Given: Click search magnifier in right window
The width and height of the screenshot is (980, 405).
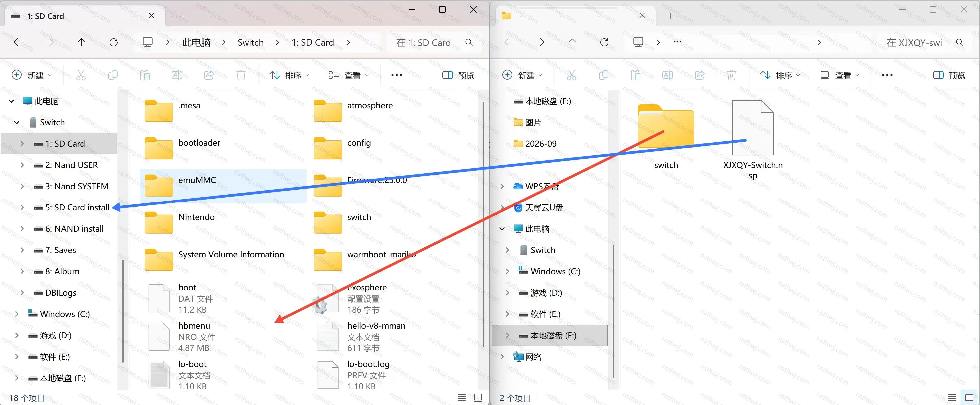Looking at the screenshot, I should tap(959, 43).
